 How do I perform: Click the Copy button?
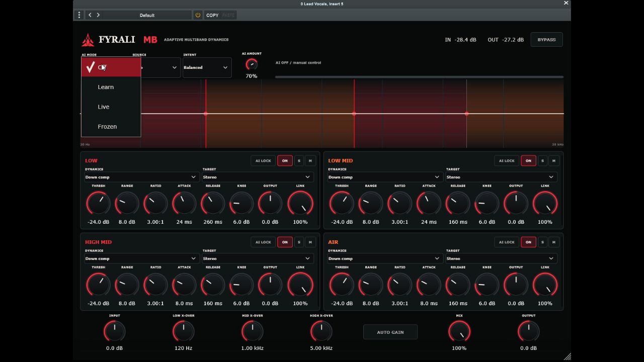pos(212,15)
